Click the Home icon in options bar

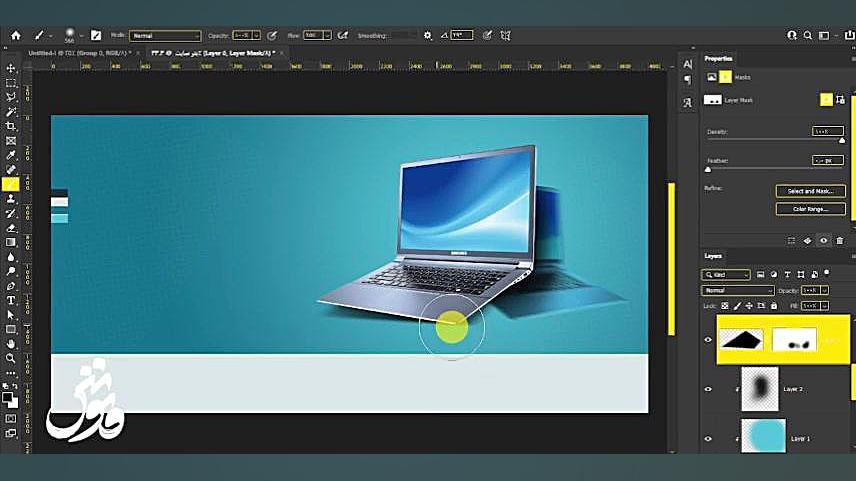[x=16, y=35]
